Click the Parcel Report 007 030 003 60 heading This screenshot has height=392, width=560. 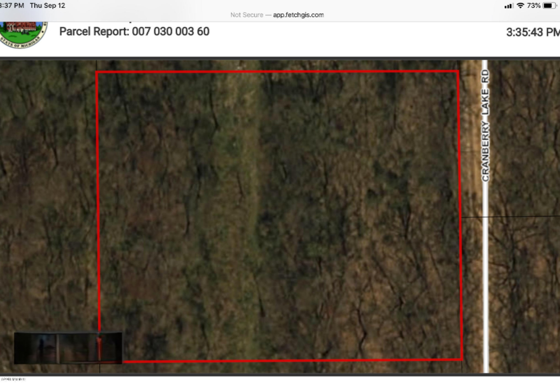[x=134, y=31]
